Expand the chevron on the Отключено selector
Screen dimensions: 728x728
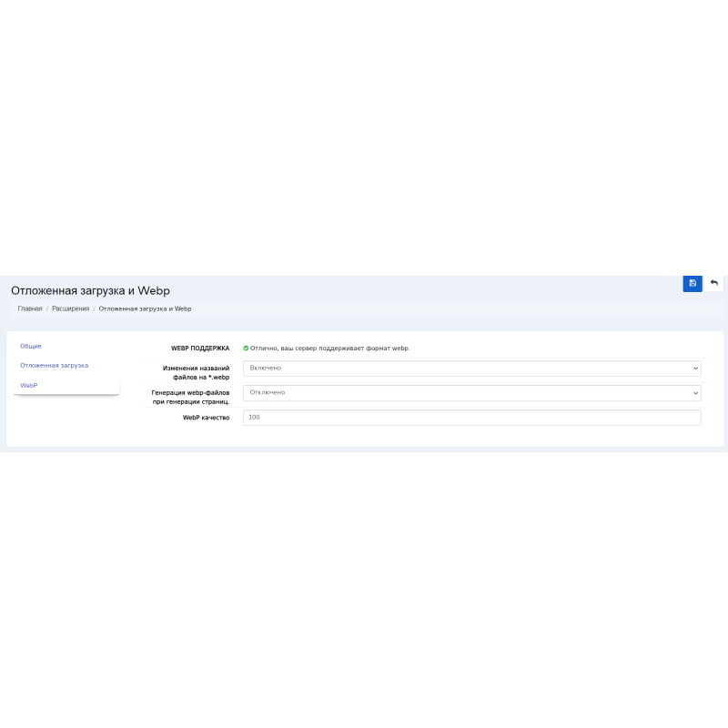pyautogui.click(x=696, y=392)
